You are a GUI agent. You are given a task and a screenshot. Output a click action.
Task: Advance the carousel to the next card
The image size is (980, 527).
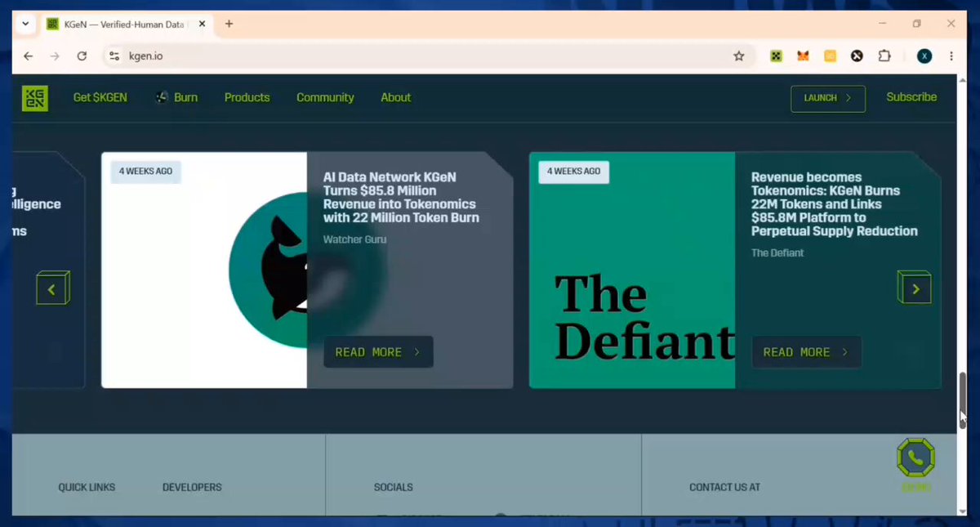tap(915, 288)
